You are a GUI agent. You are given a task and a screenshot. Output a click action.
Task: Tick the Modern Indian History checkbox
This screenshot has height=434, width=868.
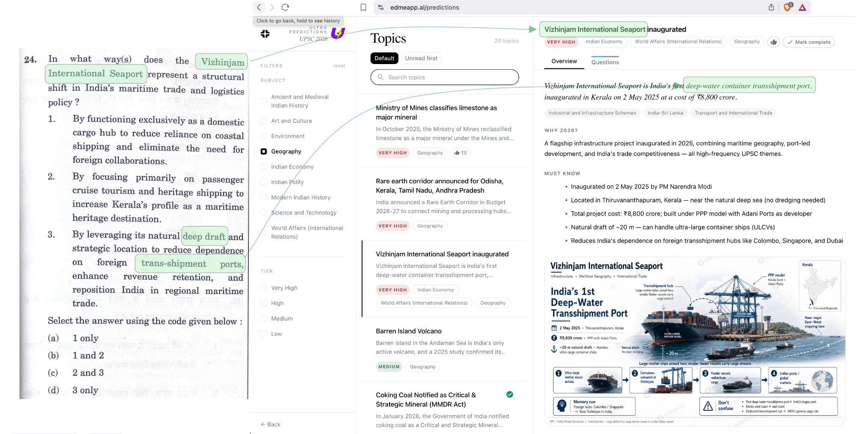pyautogui.click(x=264, y=197)
